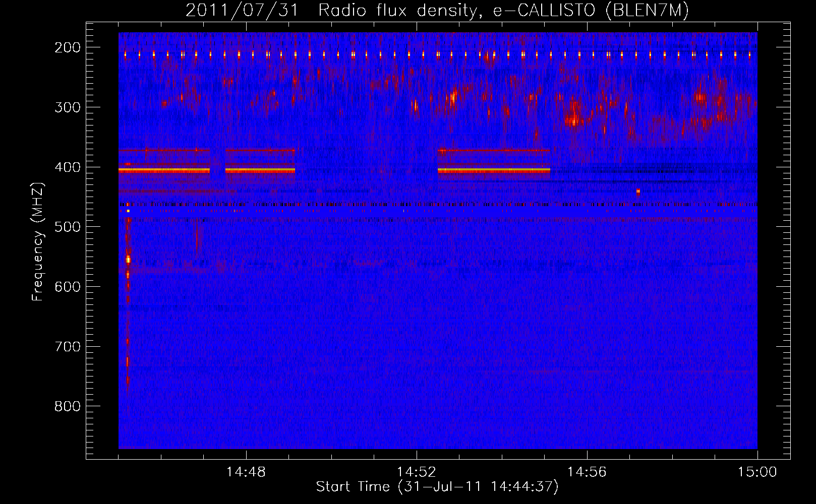Click the bright 405 MHz band starting before 14:53

coord(494,171)
